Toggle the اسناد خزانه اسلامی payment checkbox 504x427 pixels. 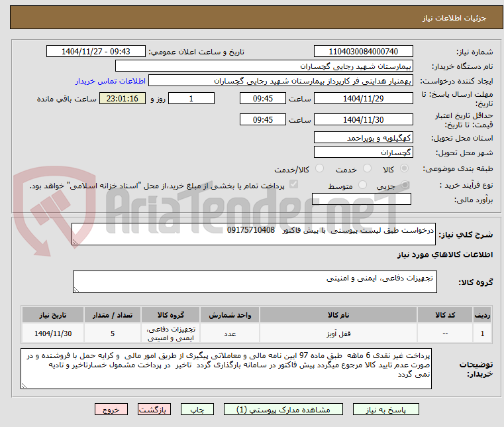coord(294,184)
